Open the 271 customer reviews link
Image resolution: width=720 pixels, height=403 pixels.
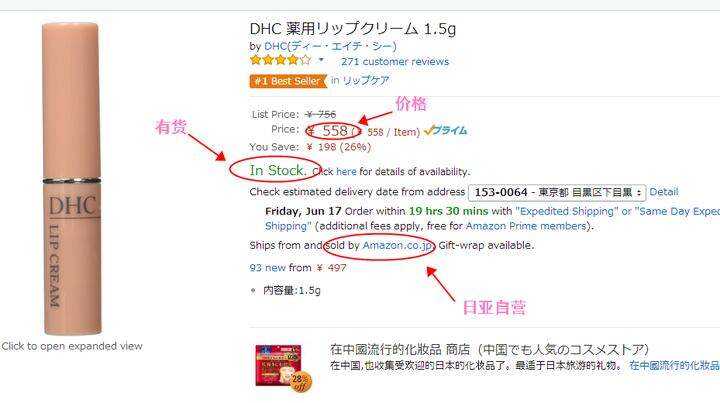(395, 62)
